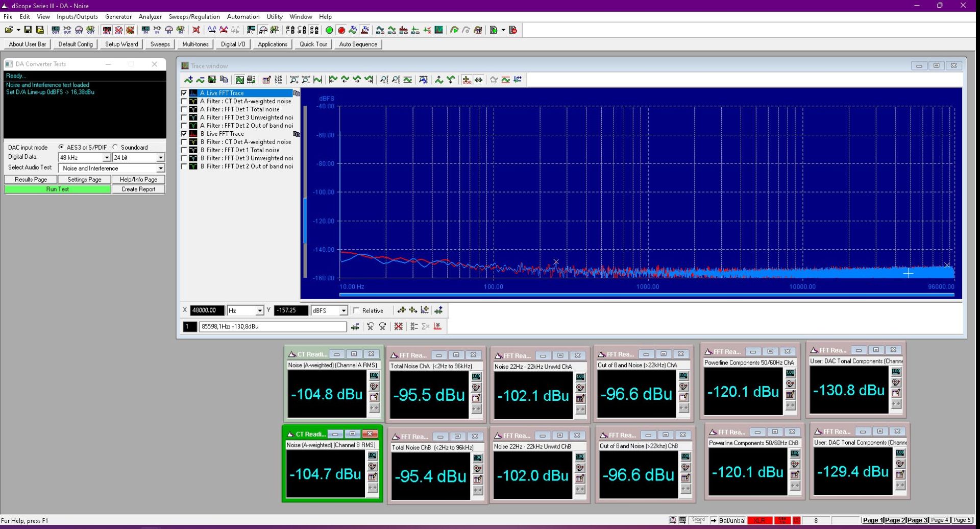
Task: Click the Setup Wizard user bar button
Action: [x=121, y=44]
